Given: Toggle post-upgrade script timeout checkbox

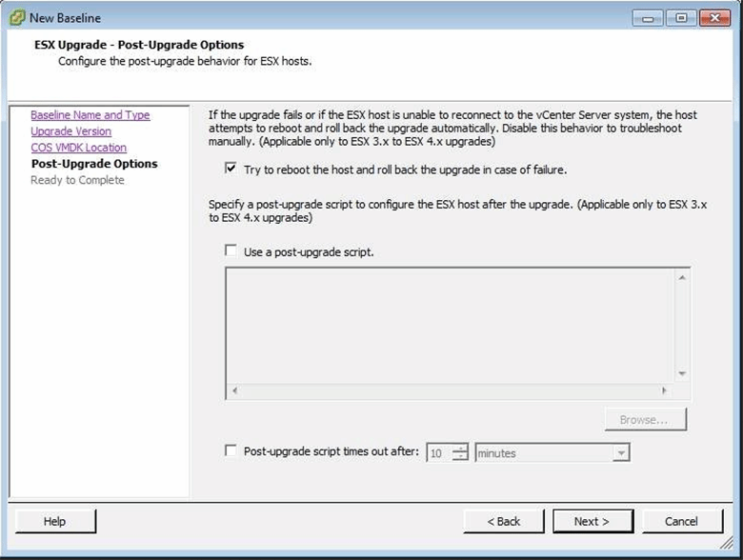Looking at the screenshot, I should point(231,451).
